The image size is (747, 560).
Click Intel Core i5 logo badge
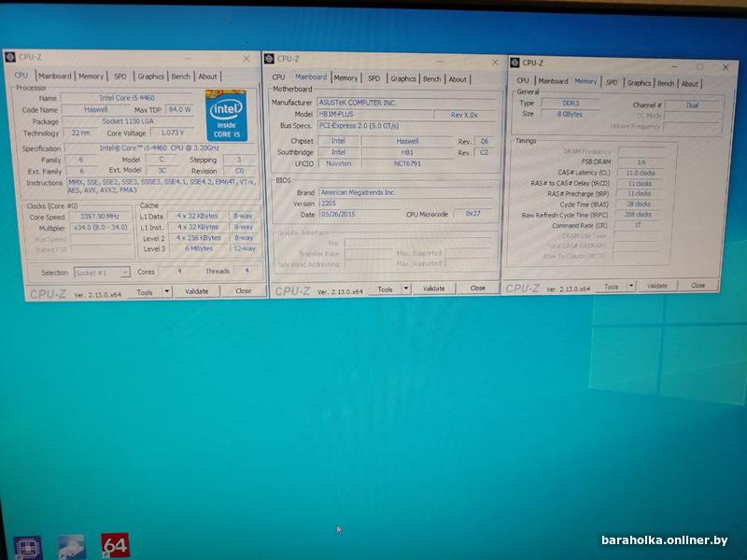click(226, 115)
